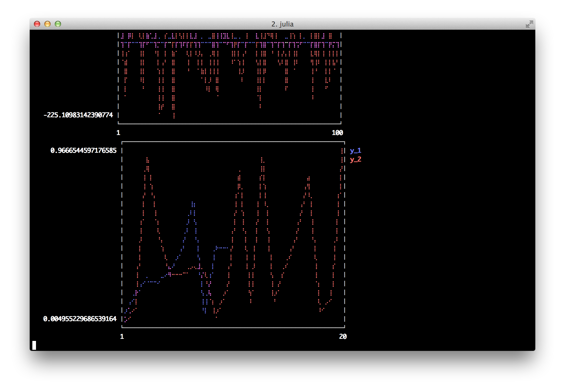The width and height of the screenshot is (565, 392).
Task: Click the '1' x-axis label under upper plot
Action: coord(118,133)
